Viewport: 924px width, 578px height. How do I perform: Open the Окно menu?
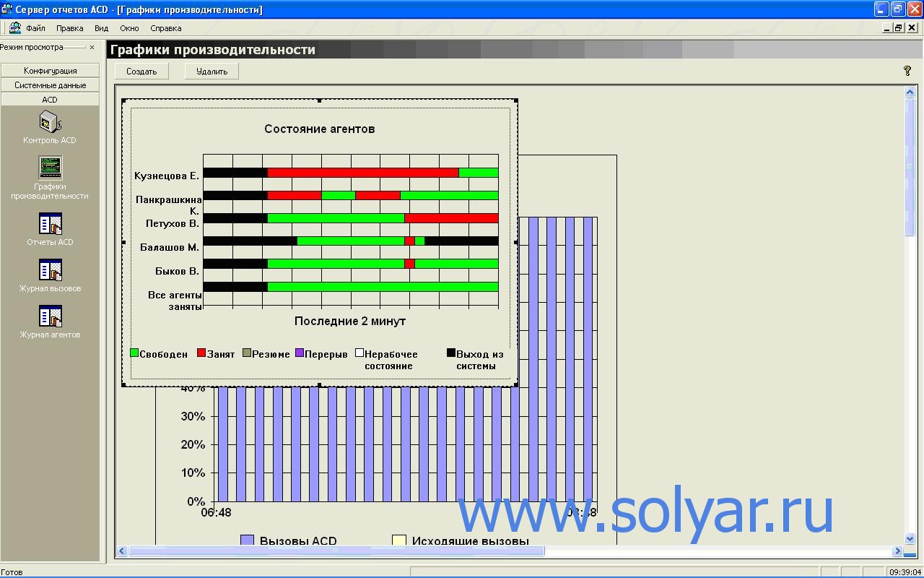point(129,28)
